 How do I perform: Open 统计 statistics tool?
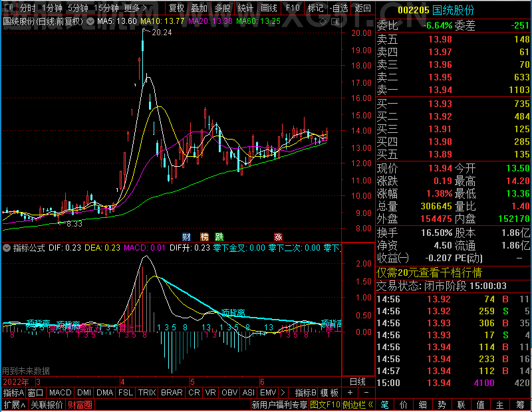tap(245, 8)
